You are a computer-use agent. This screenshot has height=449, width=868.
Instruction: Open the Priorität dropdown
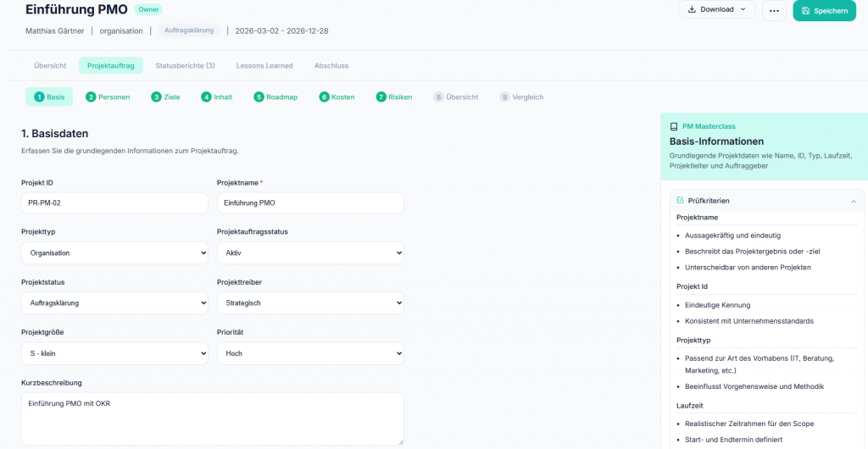click(310, 352)
